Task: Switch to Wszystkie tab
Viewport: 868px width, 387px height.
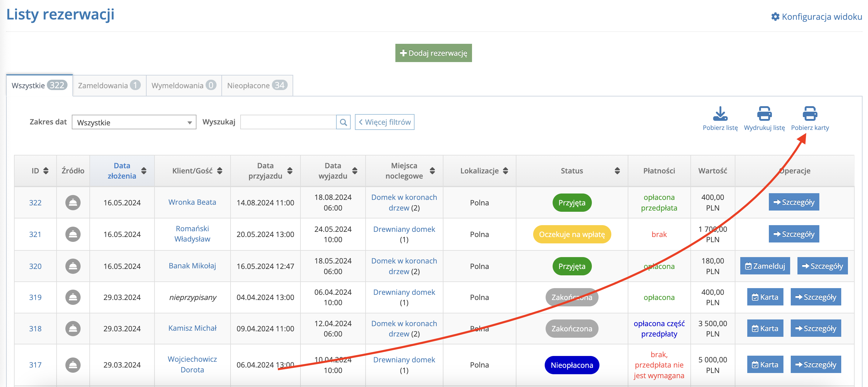Action: click(x=40, y=85)
